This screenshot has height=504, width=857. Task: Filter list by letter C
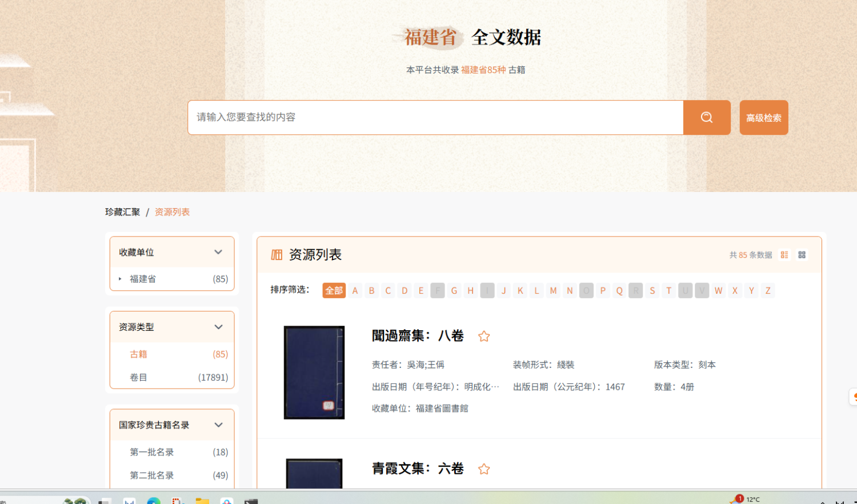[x=388, y=290]
